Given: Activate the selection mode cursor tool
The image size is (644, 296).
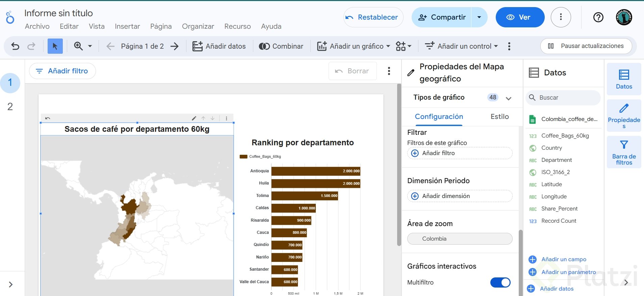Looking at the screenshot, I should click(55, 46).
